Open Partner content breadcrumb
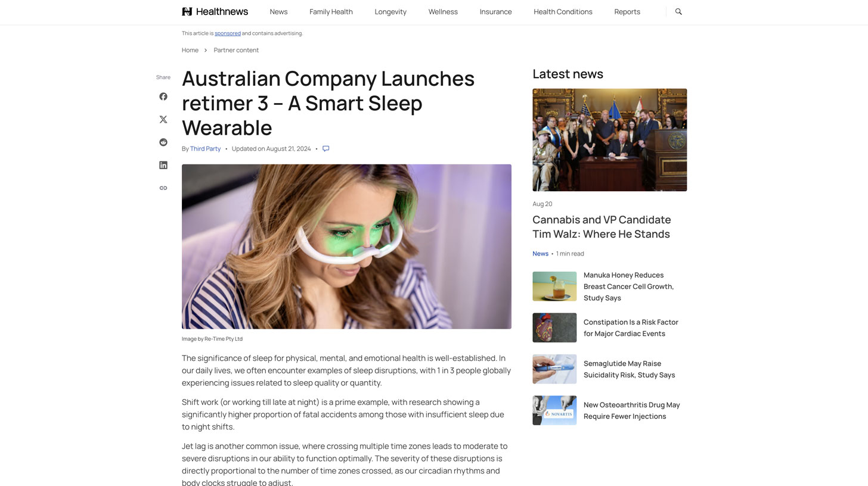 pyautogui.click(x=236, y=50)
